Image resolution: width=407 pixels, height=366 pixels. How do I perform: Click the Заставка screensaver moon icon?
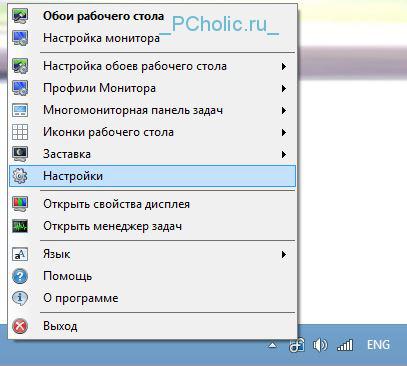(x=20, y=154)
